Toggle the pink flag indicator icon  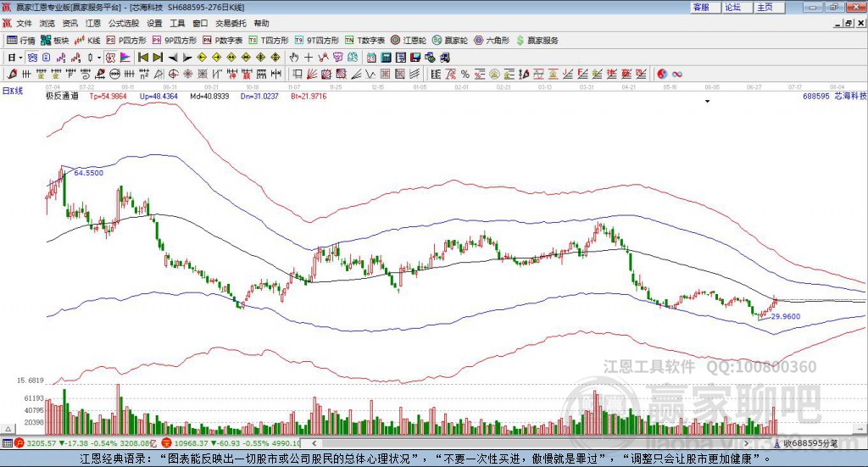(x=125, y=58)
